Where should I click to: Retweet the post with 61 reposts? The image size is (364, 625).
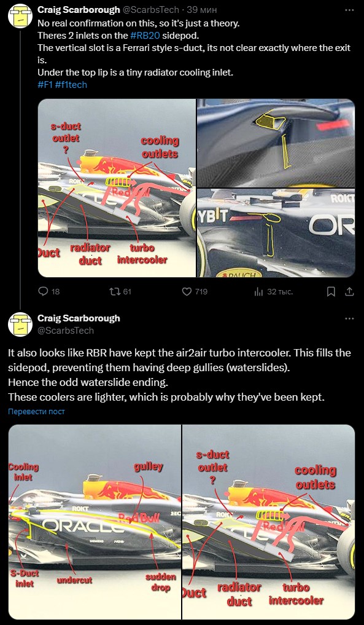[120, 292]
